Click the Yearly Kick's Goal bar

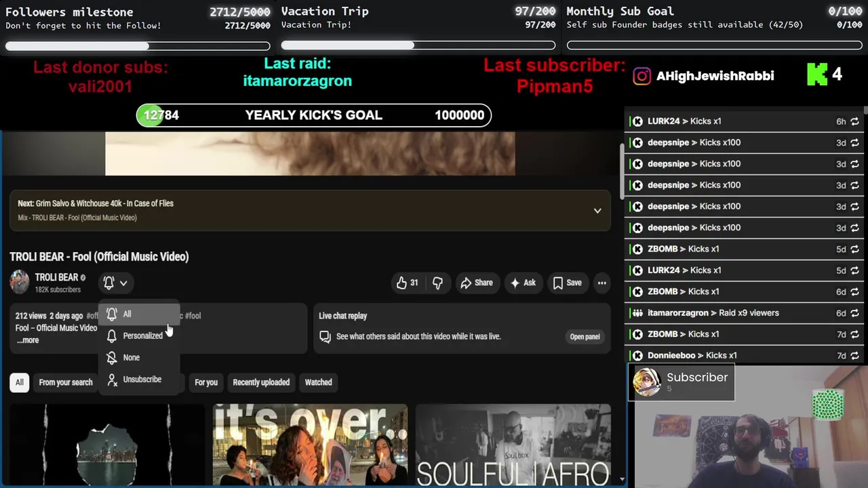[314, 115]
